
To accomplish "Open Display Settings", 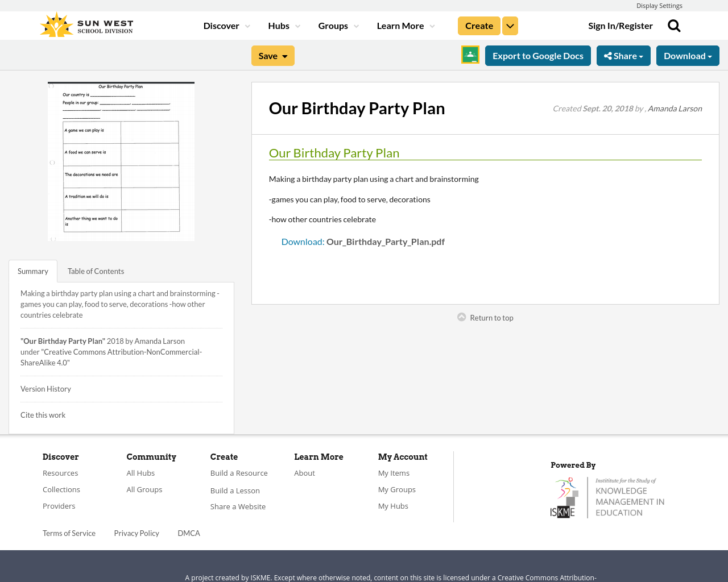I will point(659,5).
